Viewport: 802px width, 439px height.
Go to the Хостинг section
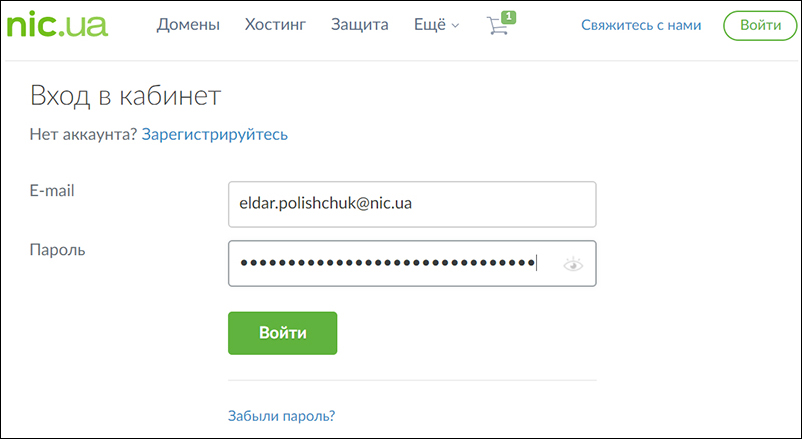pyautogui.click(x=275, y=25)
